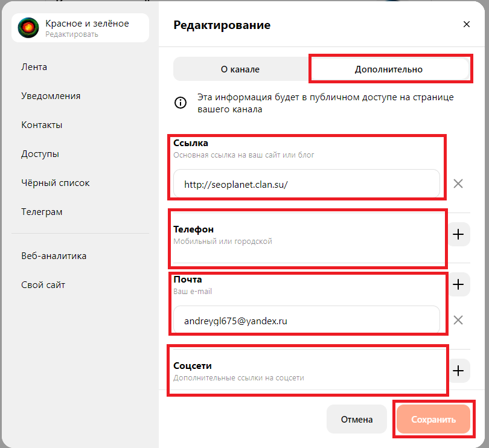Click the Отмена button
The width and height of the screenshot is (489, 448).
(x=356, y=419)
